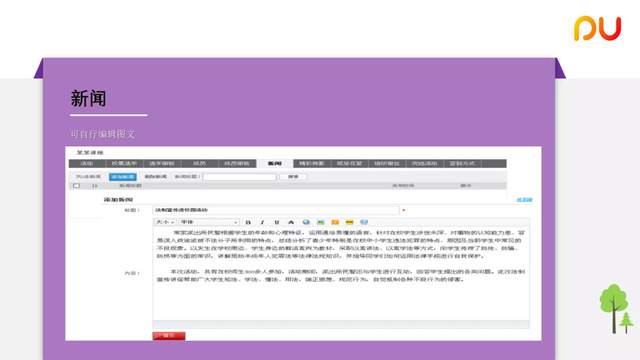The image size is (640, 360).
Task: Click the yellow toolbar icon
Action: pos(349,222)
